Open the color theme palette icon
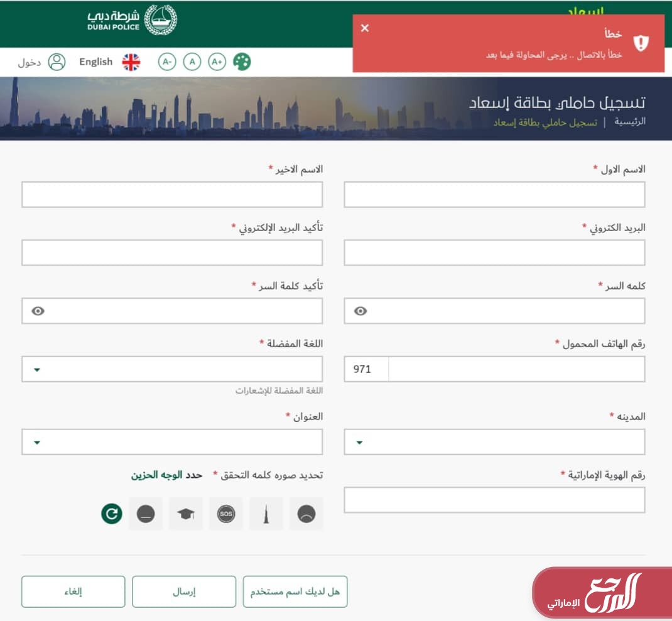This screenshot has height=621, width=672. coord(242,62)
